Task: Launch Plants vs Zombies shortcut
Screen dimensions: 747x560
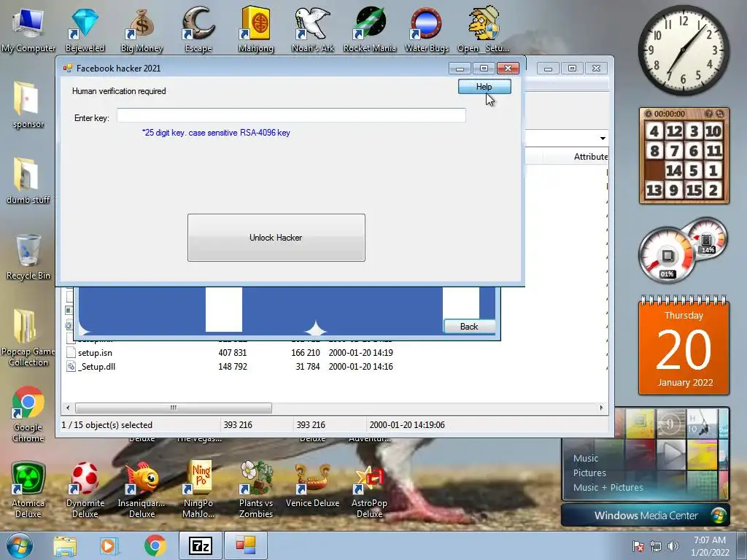Action: 256,489
